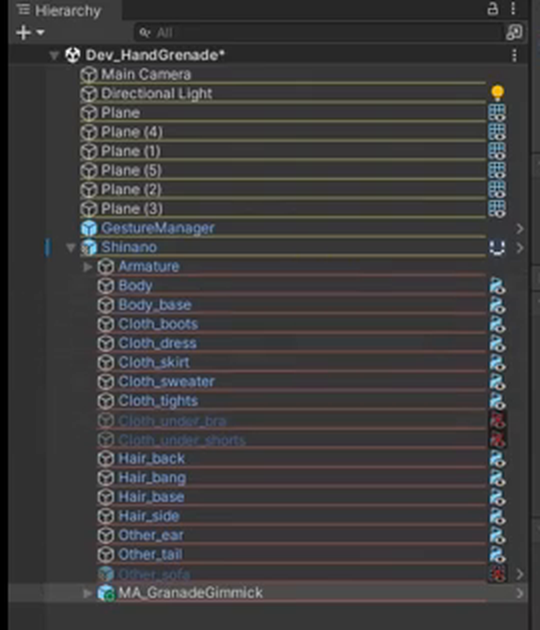Open scene options for Dev_HandGrenade
This screenshot has width=540, height=630.
point(514,55)
